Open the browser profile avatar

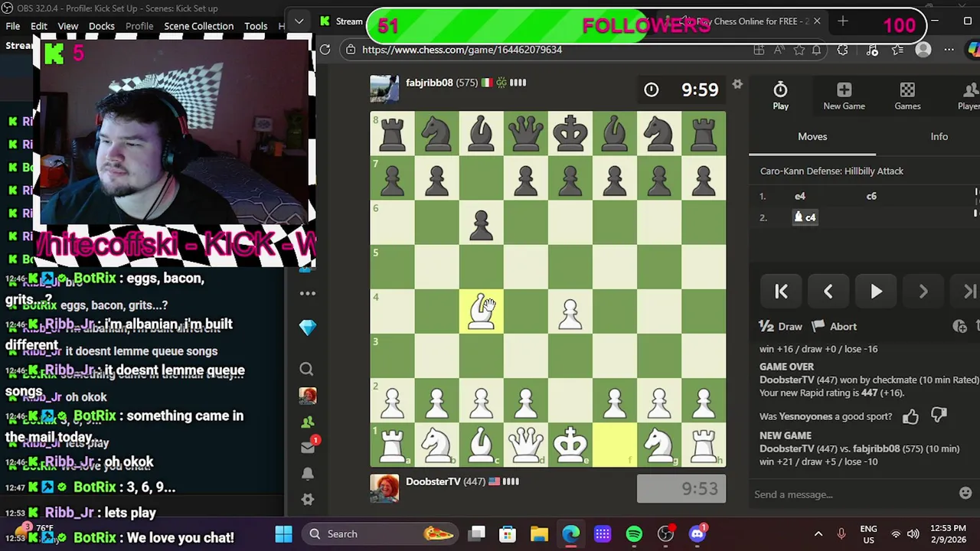[923, 50]
